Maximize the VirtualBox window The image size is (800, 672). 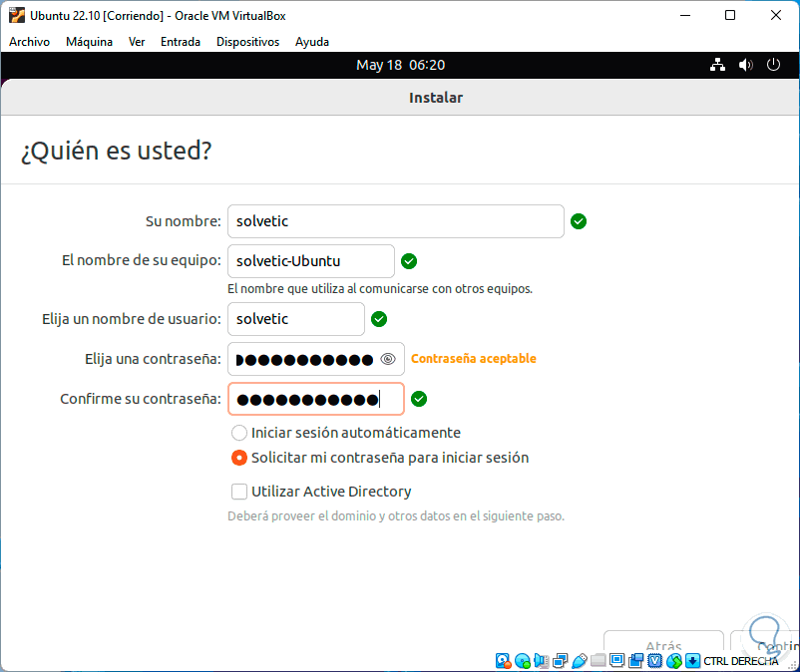coord(730,15)
